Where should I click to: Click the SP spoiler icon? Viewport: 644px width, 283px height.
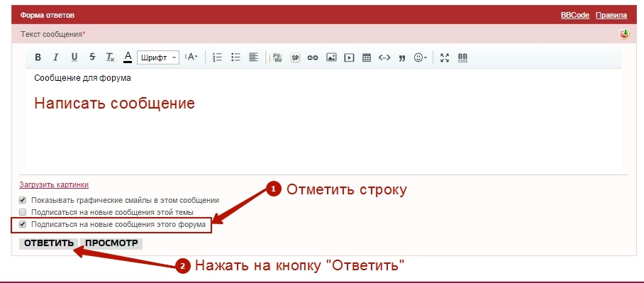295,57
